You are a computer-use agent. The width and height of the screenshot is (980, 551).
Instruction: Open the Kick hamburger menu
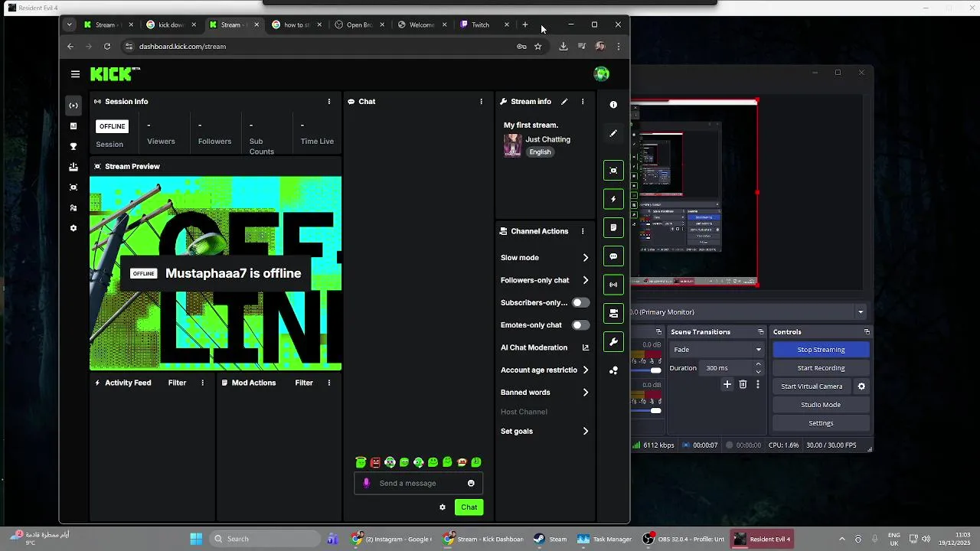click(75, 74)
